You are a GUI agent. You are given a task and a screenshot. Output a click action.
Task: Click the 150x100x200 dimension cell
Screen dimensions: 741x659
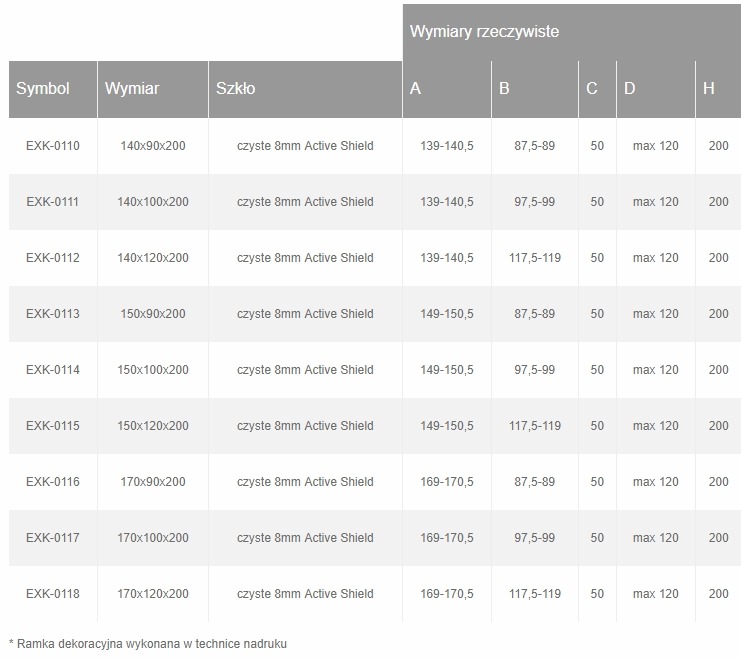153,370
